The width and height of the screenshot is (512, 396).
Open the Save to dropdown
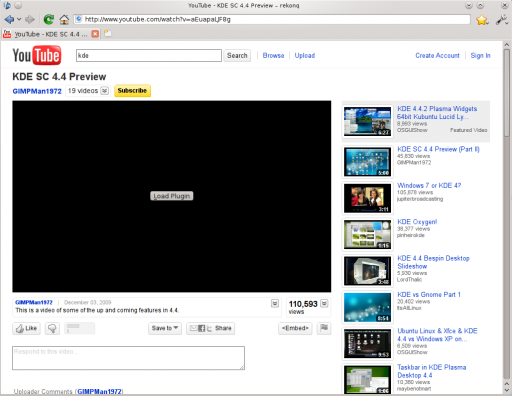165,328
